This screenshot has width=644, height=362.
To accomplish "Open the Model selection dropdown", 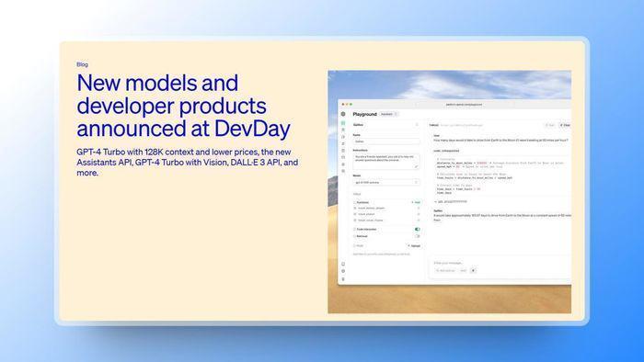I will coord(386,183).
